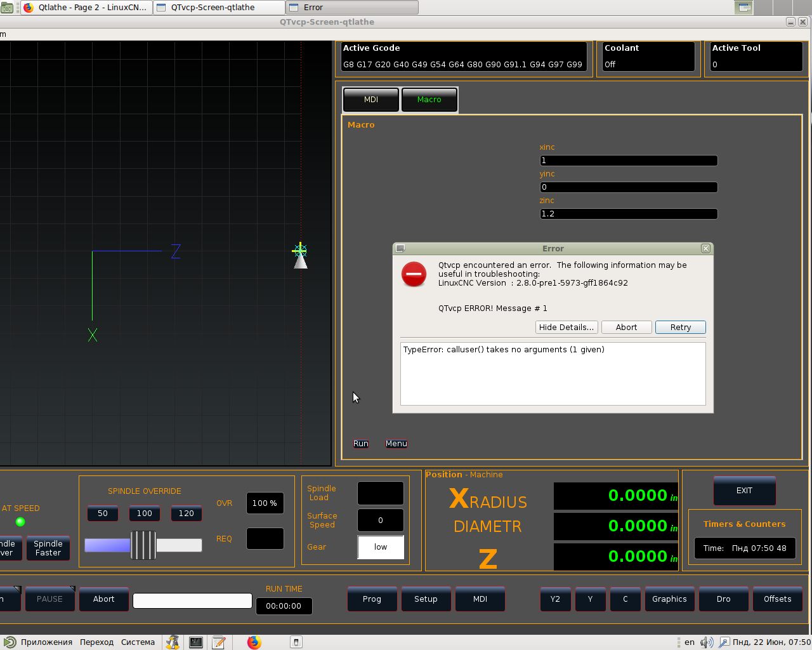Switch to the Macro tab
The image size is (812, 650).
coord(429,100)
